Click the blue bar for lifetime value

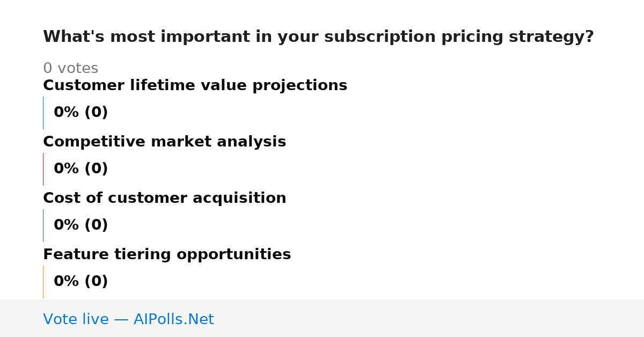point(43,113)
